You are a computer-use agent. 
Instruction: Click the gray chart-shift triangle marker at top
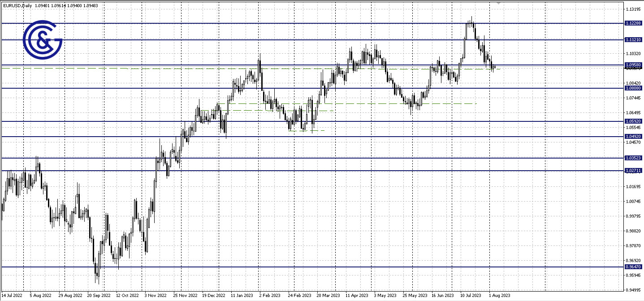(498, 4)
